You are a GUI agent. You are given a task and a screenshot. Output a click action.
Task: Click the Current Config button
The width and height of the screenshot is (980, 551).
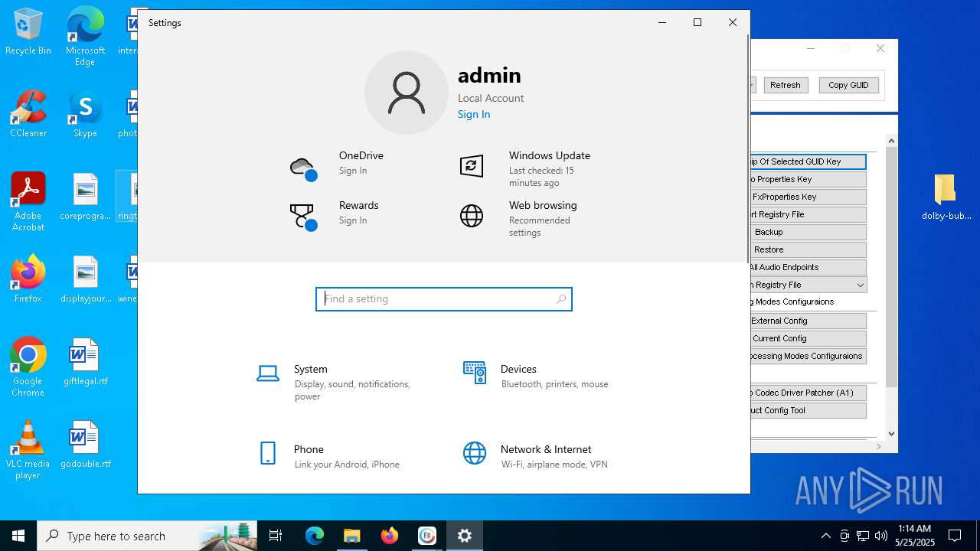click(808, 338)
